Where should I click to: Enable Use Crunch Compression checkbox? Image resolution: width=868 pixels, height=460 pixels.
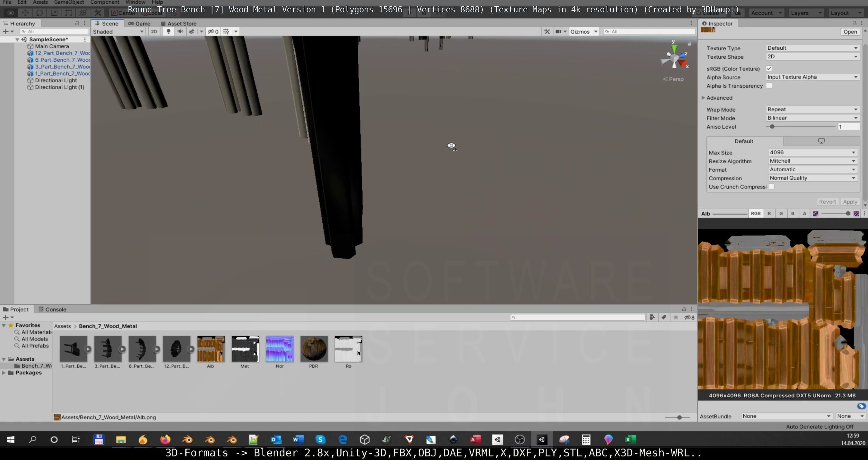pyautogui.click(x=771, y=187)
